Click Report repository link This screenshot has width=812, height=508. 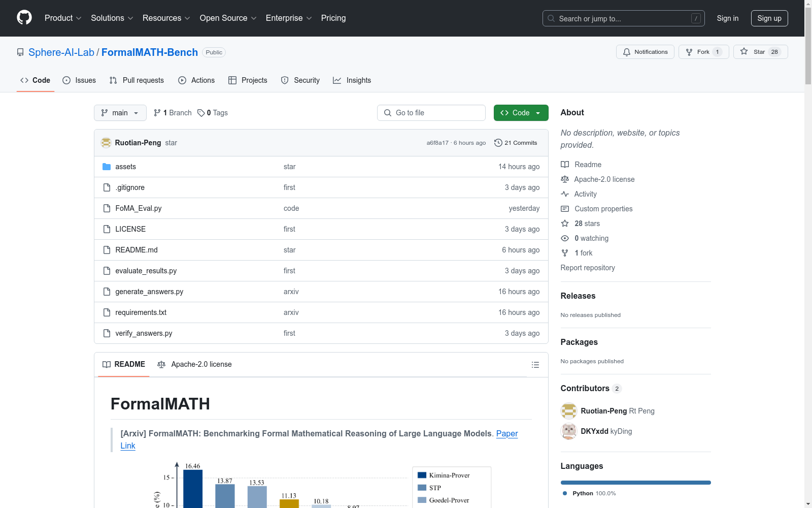(x=588, y=268)
